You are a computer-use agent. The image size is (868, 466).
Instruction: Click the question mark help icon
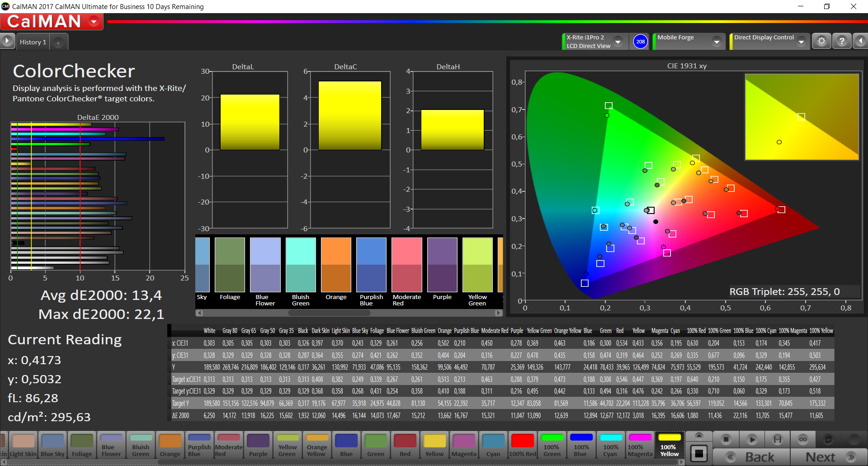[842, 42]
